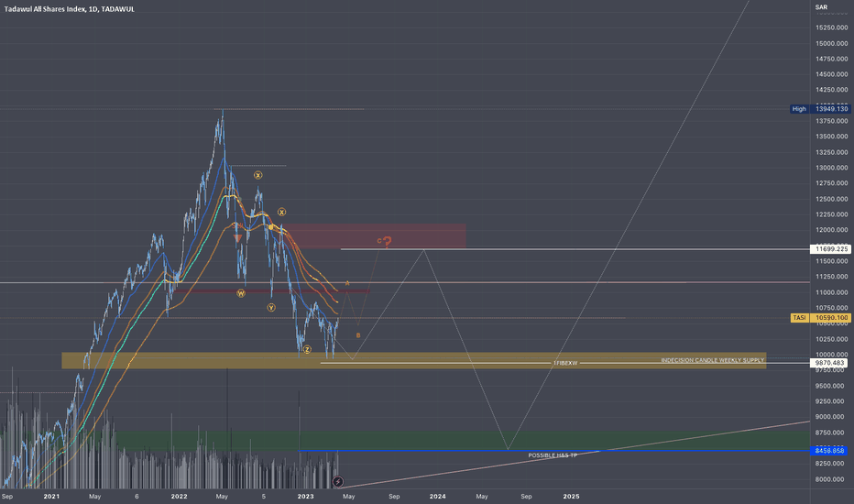Click 2021 on the time axis
The image size is (854, 504).
(x=51, y=497)
